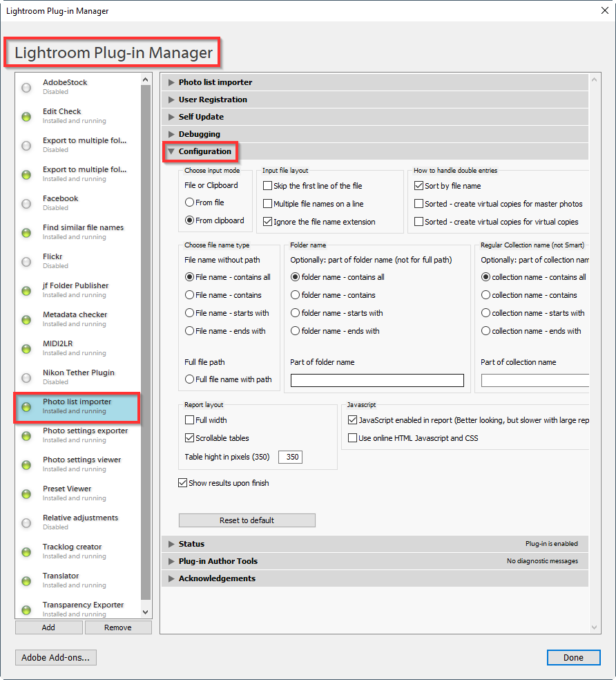Enable Skip the first line of file
This screenshot has width=616, height=680.
tap(268, 186)
